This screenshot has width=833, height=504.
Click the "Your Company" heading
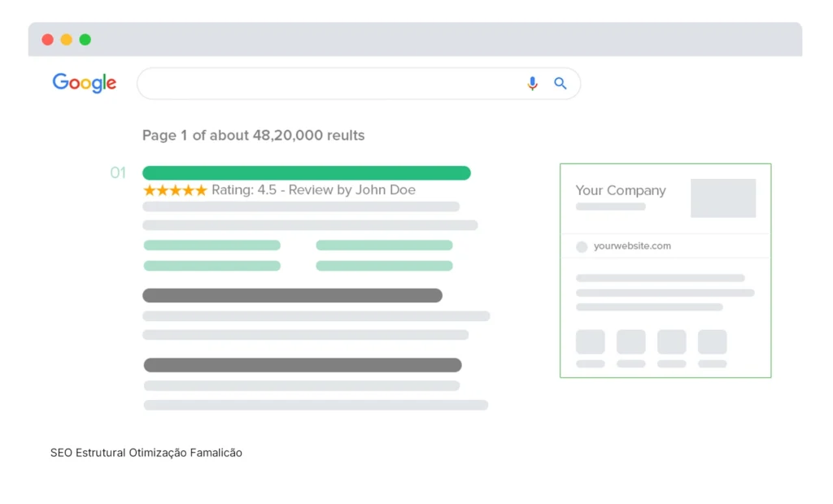tap(621, 190)
